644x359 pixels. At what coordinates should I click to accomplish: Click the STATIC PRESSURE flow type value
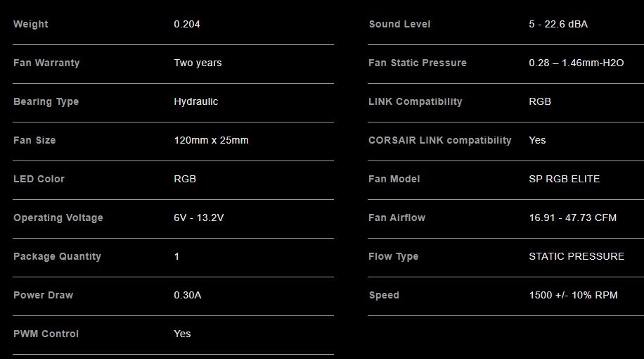click(x=577, y=256)
